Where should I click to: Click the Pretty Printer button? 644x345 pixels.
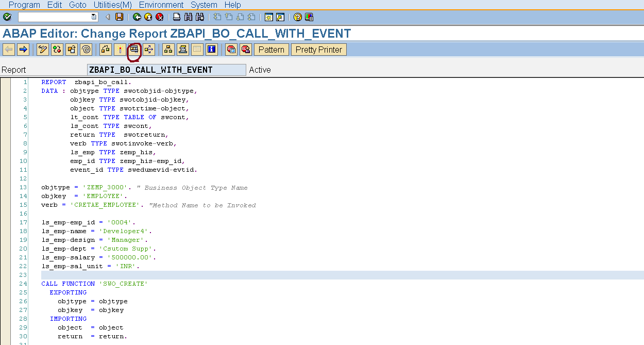[x=319, y=50]
